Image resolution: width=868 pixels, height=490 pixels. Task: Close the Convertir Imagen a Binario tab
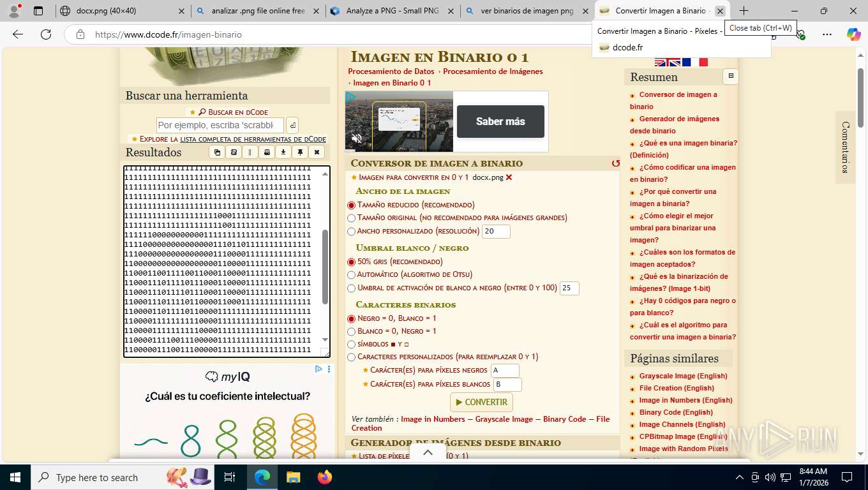[720, 11]
